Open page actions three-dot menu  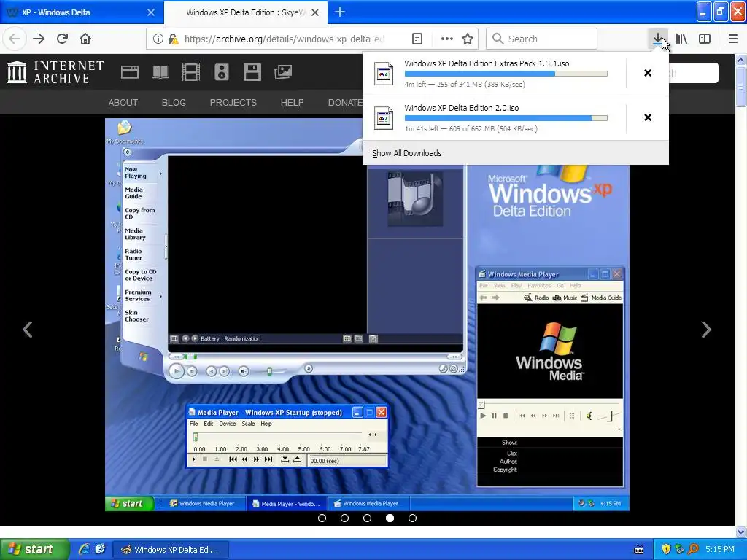[x=447, y=39]
